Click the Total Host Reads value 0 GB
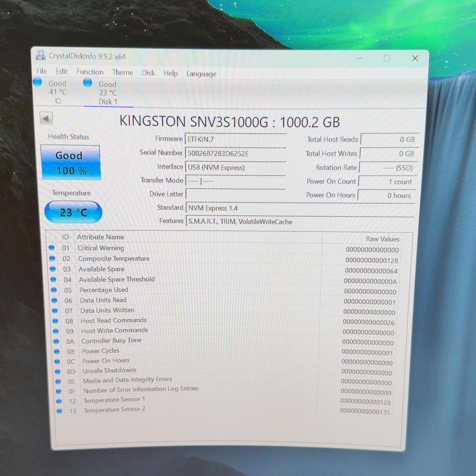This screenshot has width=476, height=476. click(x=390, y=140)
